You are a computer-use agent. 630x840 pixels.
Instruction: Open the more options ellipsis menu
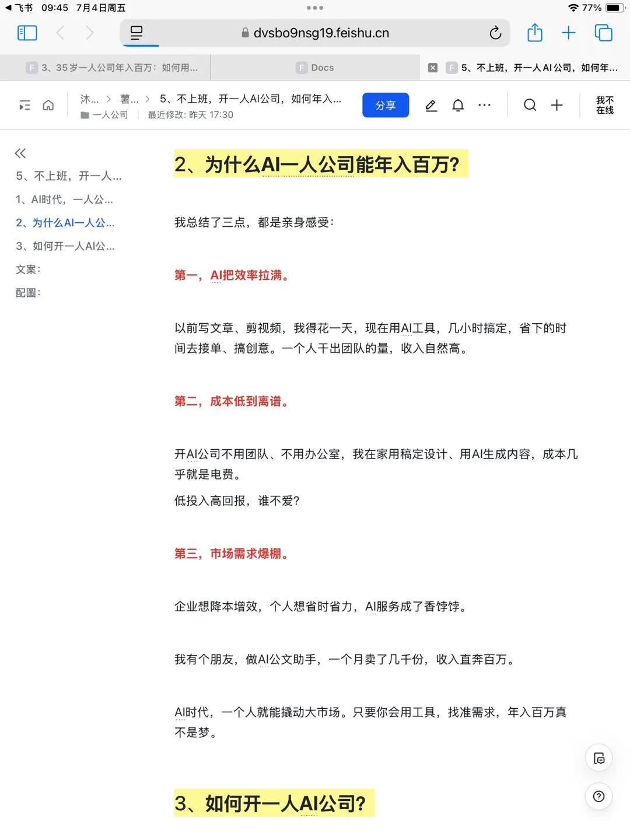pos(484,105)
